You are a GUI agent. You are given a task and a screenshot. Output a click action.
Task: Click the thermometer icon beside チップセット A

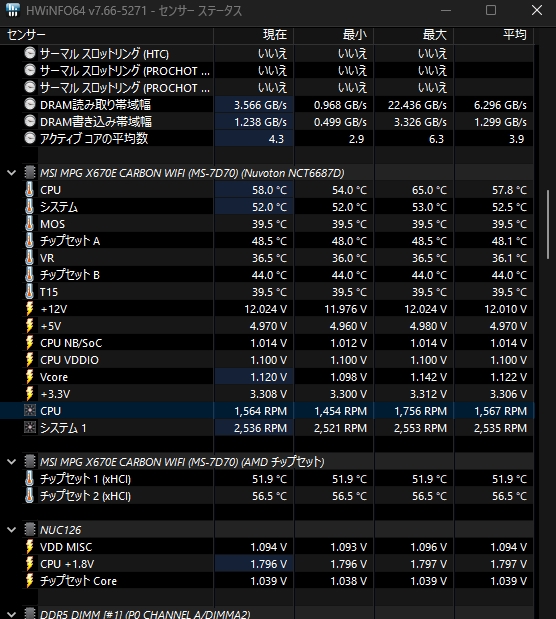pyautogui.click(x=30, y=240)
